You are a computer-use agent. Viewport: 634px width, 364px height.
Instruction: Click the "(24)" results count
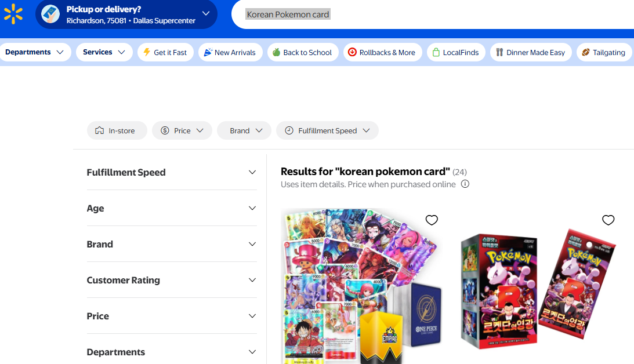[460, 172]
